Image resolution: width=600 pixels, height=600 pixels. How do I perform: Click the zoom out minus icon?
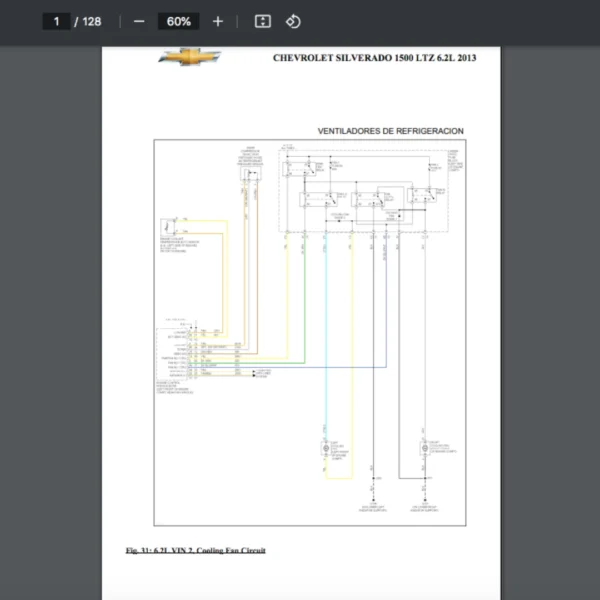click(x=139, y=21)
